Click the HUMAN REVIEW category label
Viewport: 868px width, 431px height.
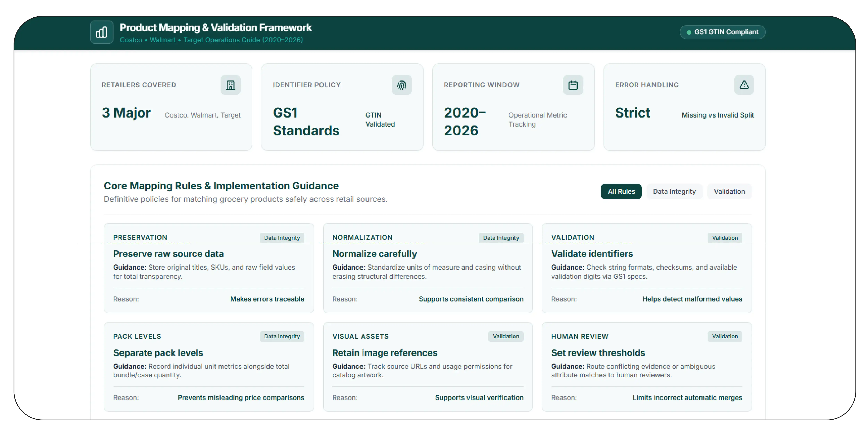click(x=580, y=337)
